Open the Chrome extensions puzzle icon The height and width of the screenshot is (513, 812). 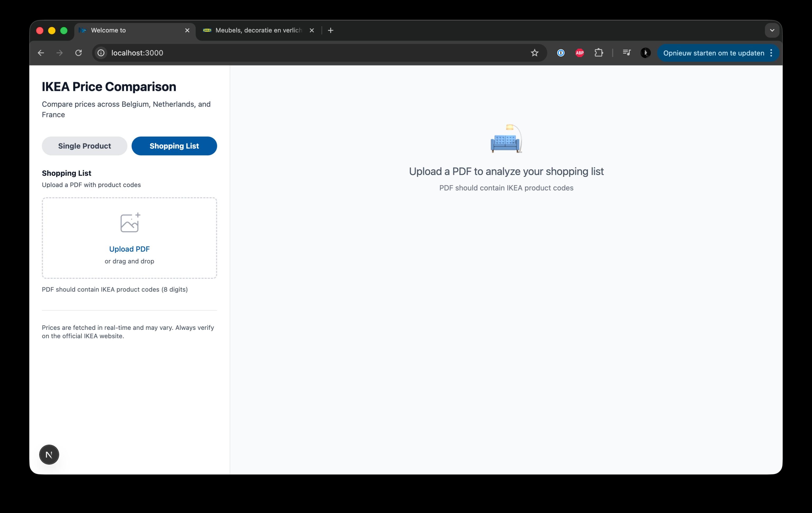point(598,53)
